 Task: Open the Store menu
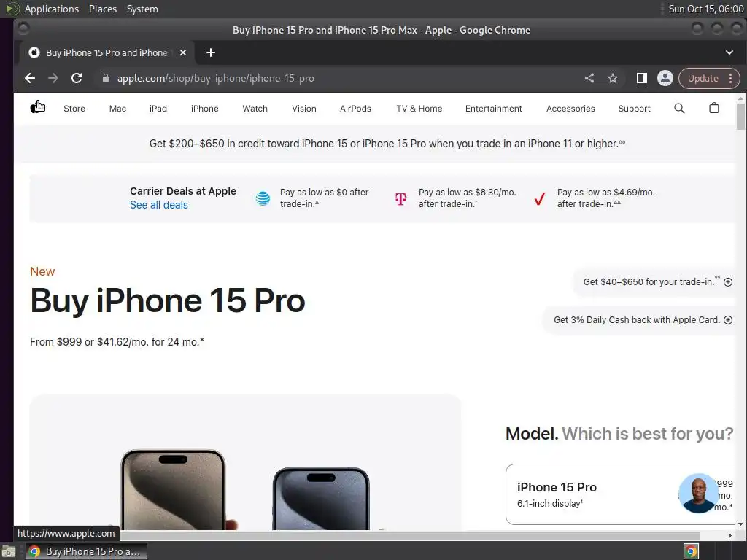pos(74,109)
